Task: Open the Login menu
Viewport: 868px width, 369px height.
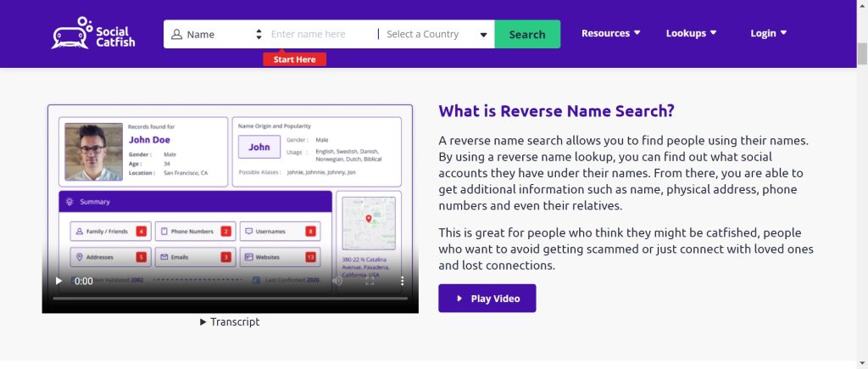Action: [768, 34]
